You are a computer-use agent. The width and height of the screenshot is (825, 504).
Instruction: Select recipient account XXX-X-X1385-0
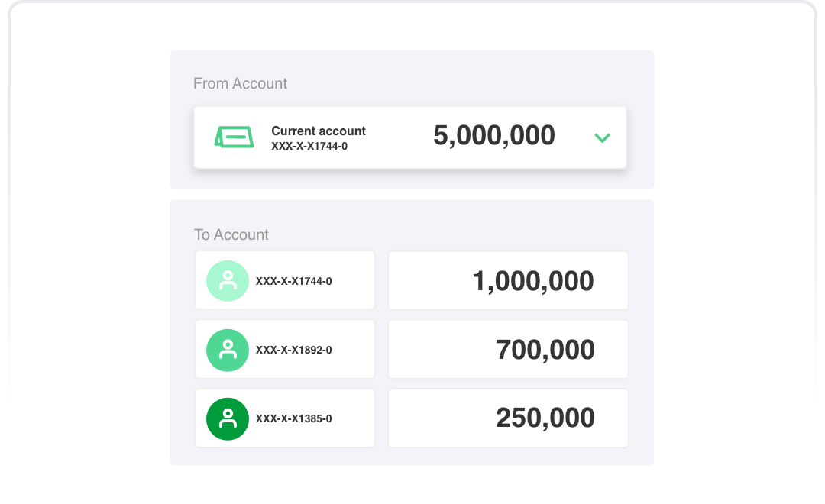pyautogui.click(x=285, y=418)
